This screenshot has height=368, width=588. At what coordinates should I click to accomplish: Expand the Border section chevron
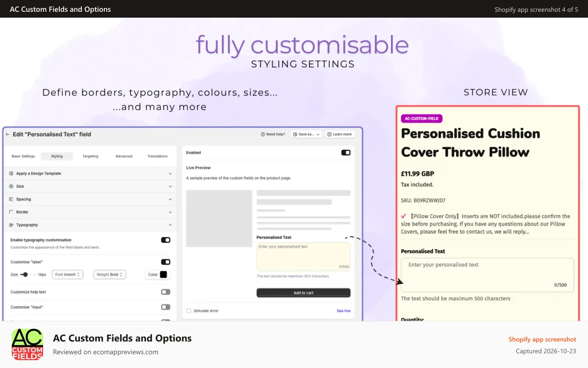click(x=170, y=212)
